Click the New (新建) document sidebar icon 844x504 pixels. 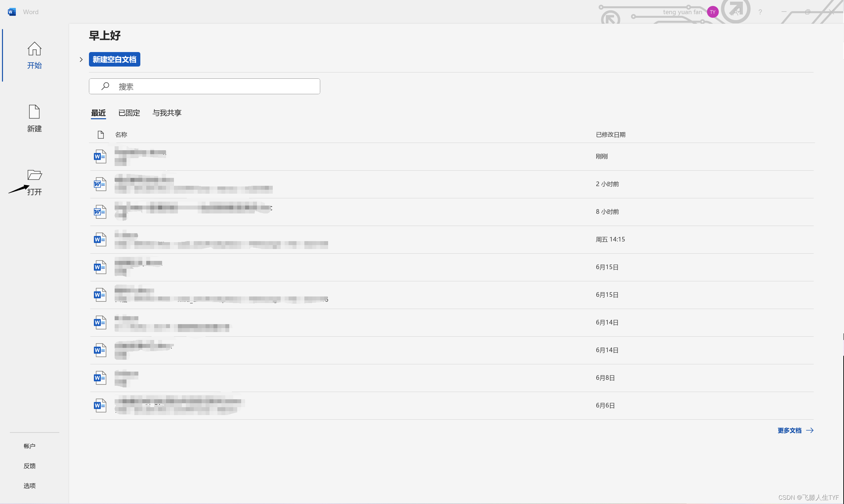[x=34, y=112]
